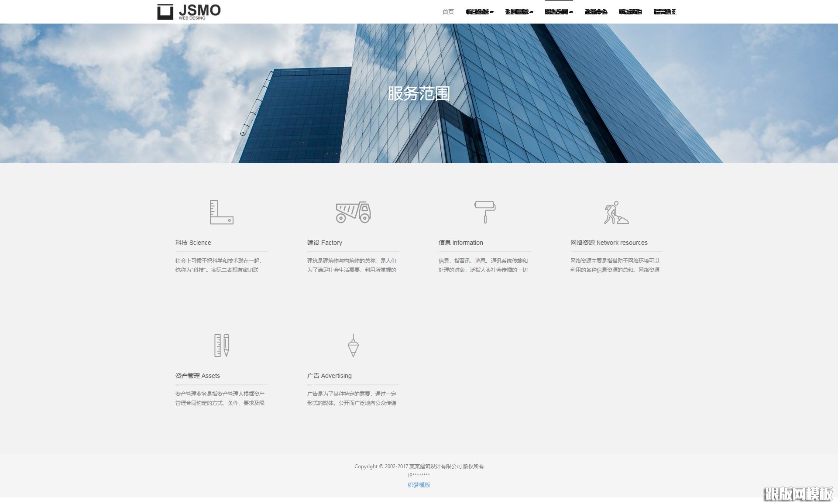
Task: Follow the 织梦模板 footer link
Action: pos(419,485)
